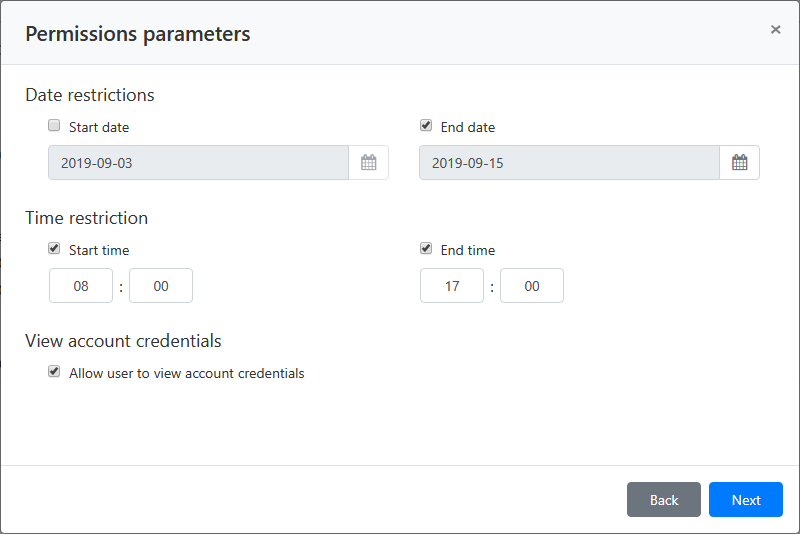
Task: Uncheck the End date checkbox
Action: 426,126
